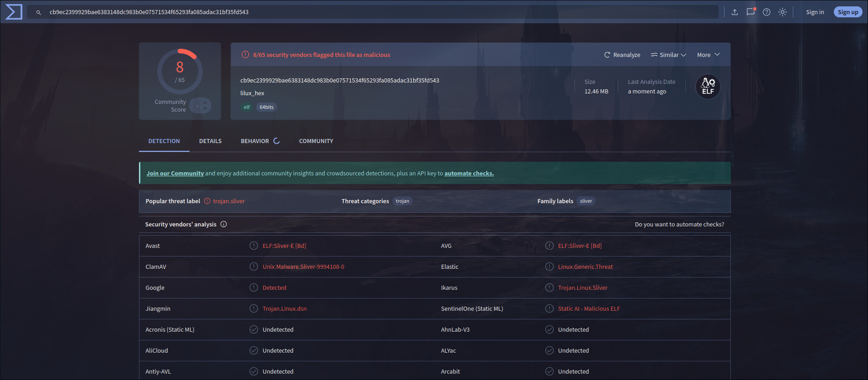
Task: Click the Trojan.Linux.dsn result
Action: [285, 308]
